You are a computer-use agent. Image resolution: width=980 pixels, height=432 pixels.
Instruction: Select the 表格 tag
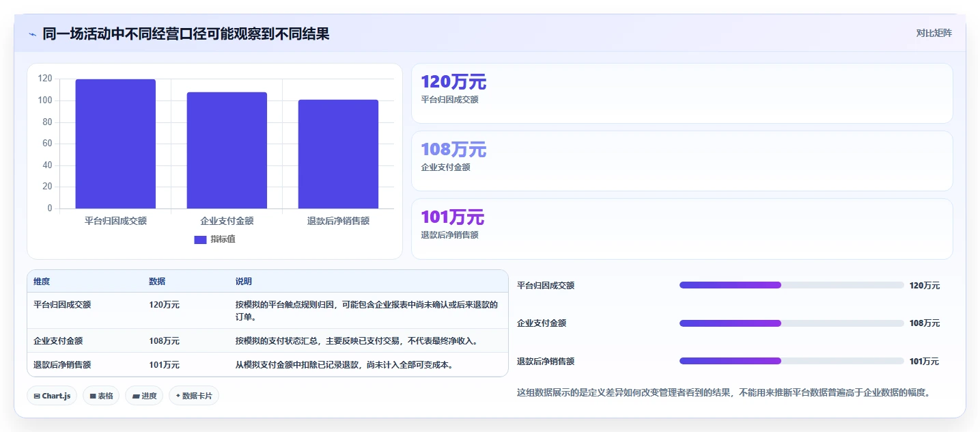(101, 396)
